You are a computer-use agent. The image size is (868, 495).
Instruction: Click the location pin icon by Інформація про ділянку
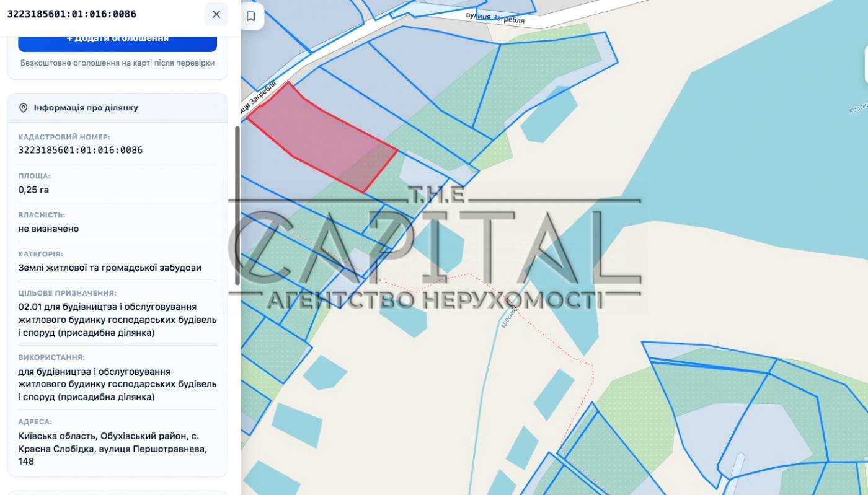pyautogui.click(x=24, y=108)
